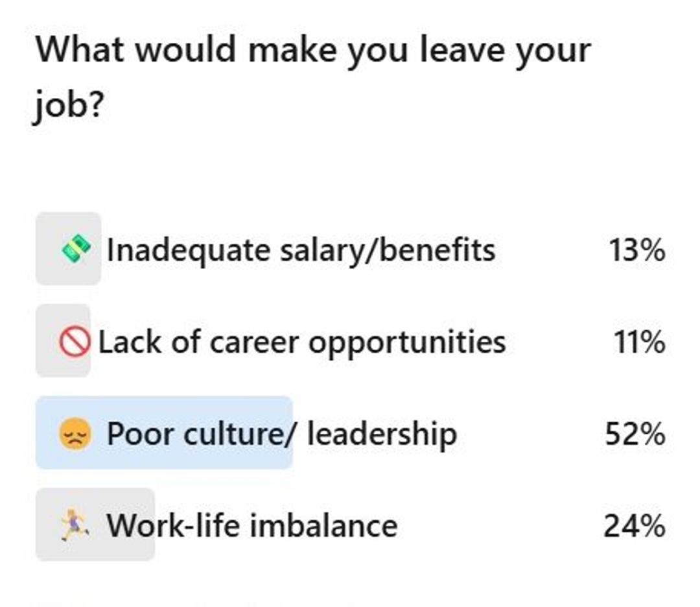Click the word 'opportunities' in second option
This screenshot has width=700, height=607.
point(407,344)
